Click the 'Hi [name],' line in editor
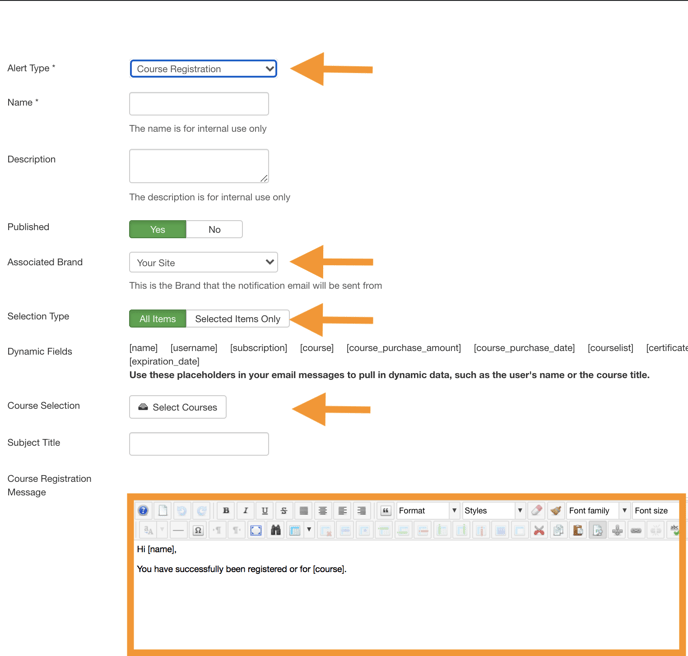 (157, 549)
